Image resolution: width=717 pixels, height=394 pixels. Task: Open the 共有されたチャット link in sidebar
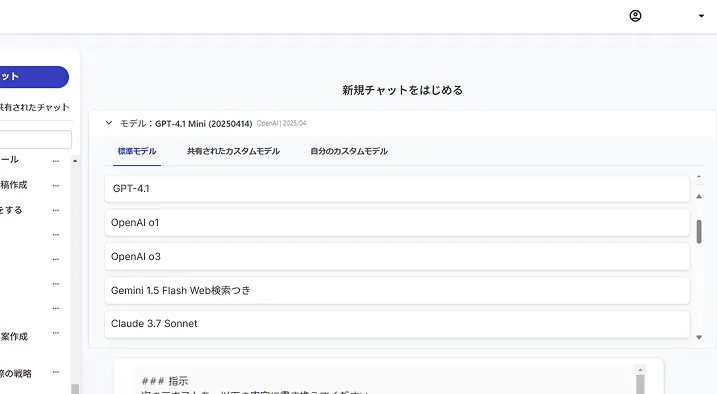click(35, 107)
